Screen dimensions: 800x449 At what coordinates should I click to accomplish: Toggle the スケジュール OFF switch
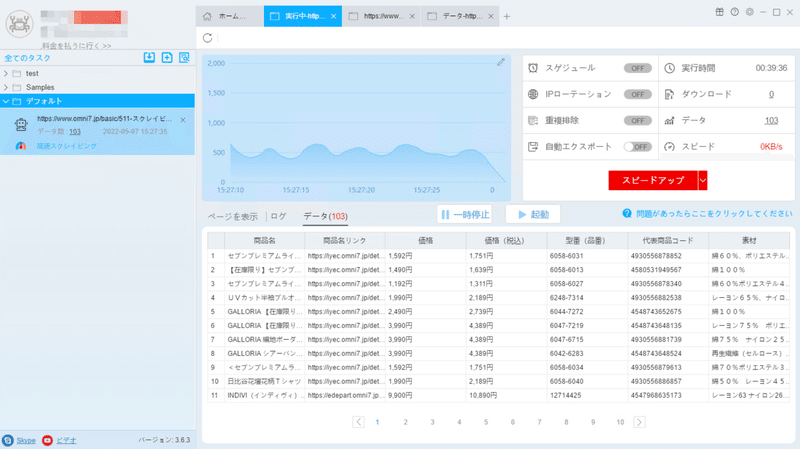coord(637,68)
